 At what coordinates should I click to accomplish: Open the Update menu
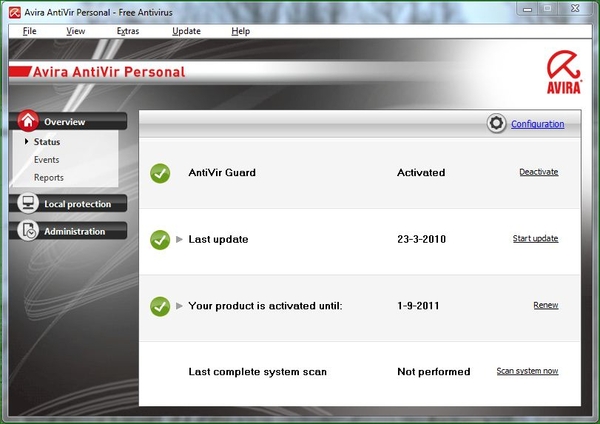coord(186,31)
